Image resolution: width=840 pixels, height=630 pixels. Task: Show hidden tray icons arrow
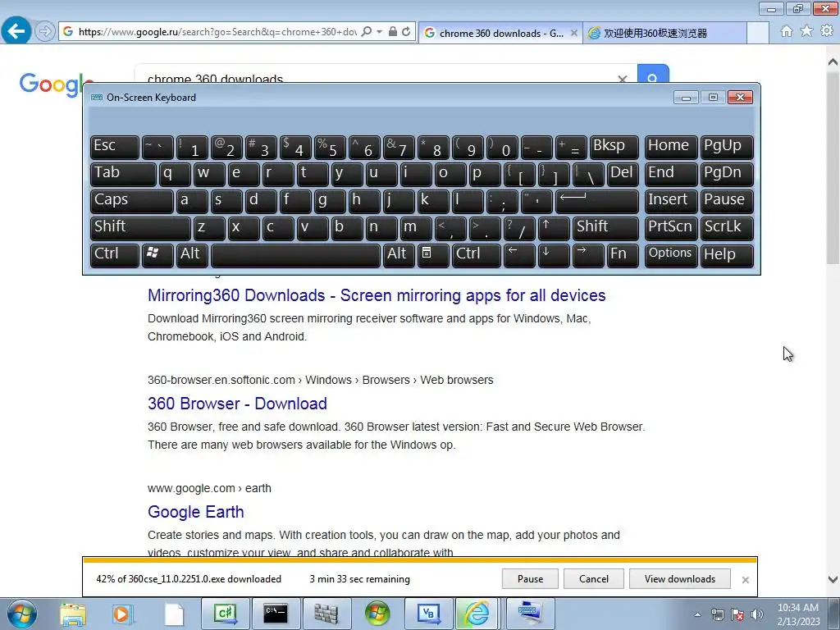(x=697, y=614)
